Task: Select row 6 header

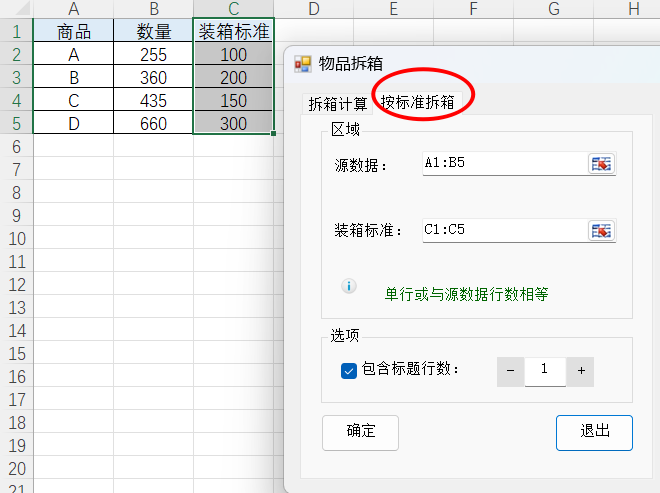Action: pos(16,147)
